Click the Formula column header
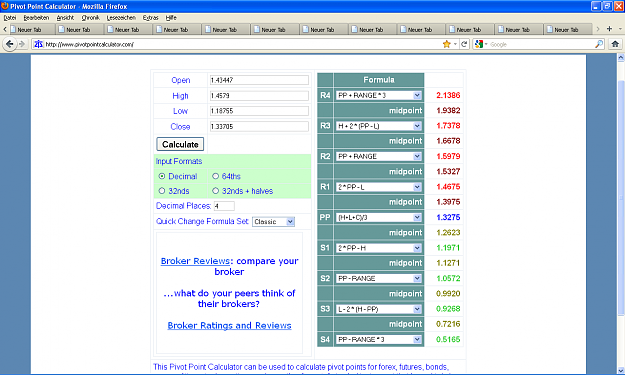The image size is (625, 375). 379,80
